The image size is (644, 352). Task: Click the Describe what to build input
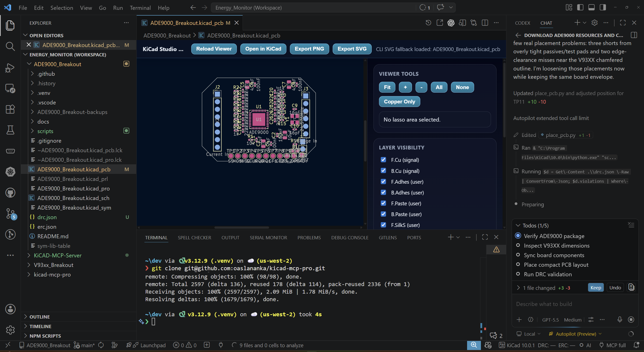tap(575, 304)
